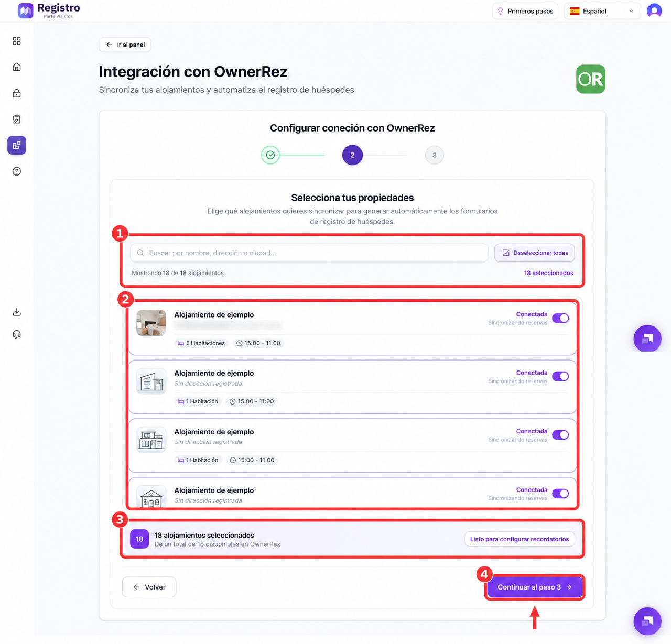Screen dimensions: 671x644
Task: Click the magnifier icon in search box
Action: coord(140,253)
